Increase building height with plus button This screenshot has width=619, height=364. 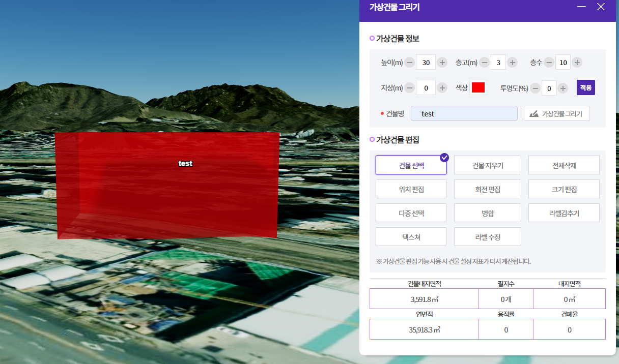[x=442, y=63]
